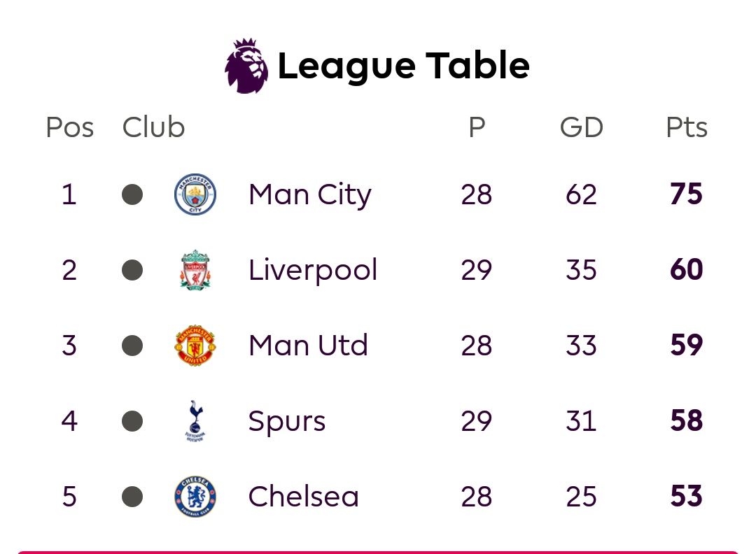
Task: Click the Man City club crest
Action: [195, 194]
